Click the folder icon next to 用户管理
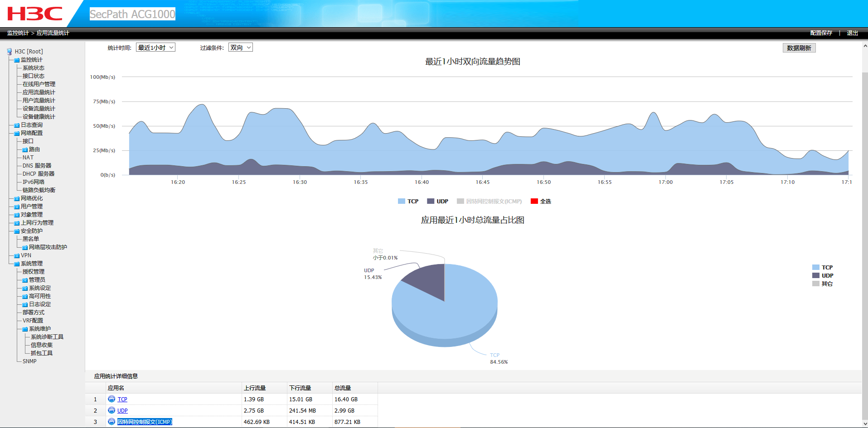Screen dimensions: 868x428 pyautogui.click(x=17, y=207)
